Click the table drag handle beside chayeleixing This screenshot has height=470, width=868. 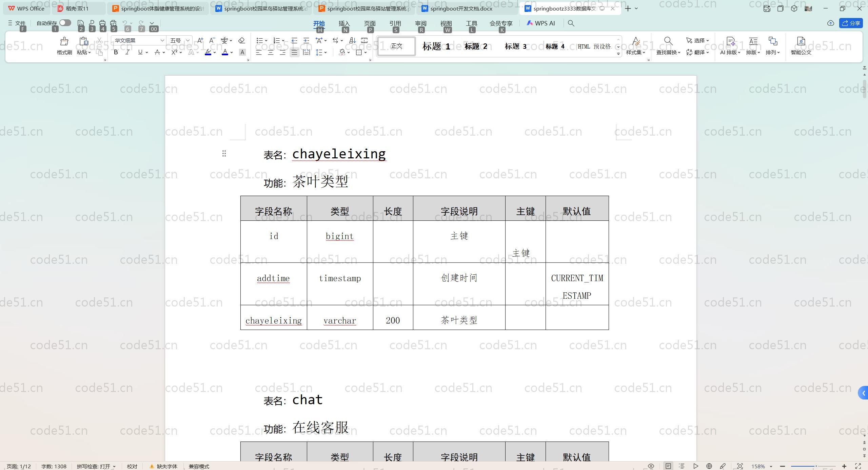point(224,154)
